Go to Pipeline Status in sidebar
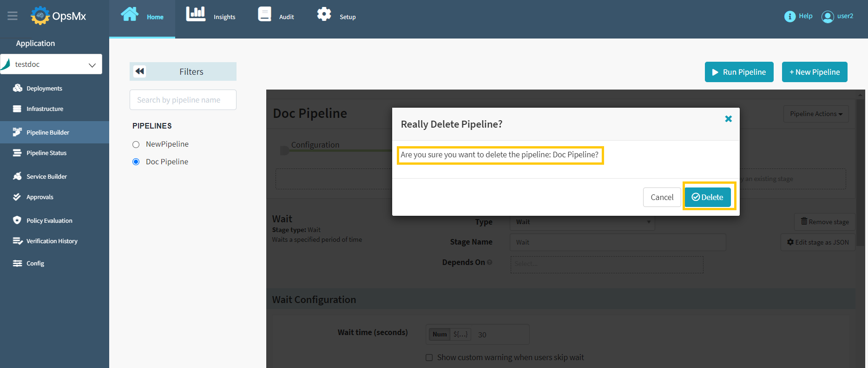This screenshot has width=868, height=368. coord(46,153)
